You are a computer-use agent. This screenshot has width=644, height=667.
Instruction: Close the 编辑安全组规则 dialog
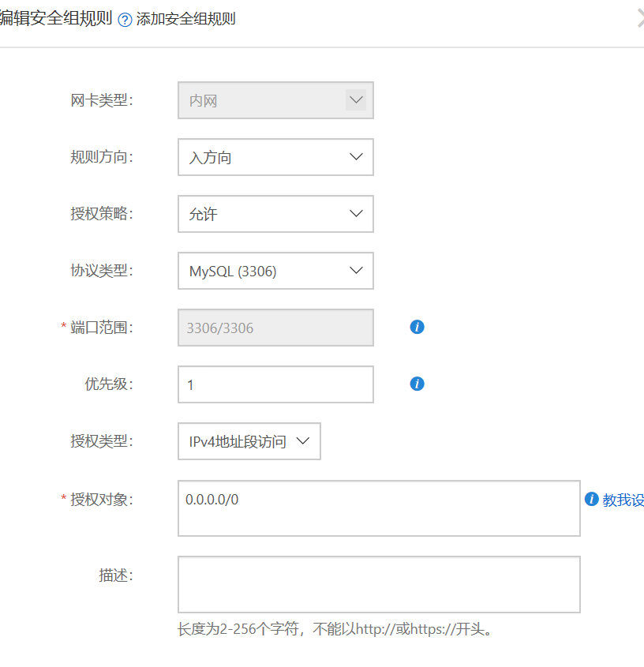(x=640, y=18)
